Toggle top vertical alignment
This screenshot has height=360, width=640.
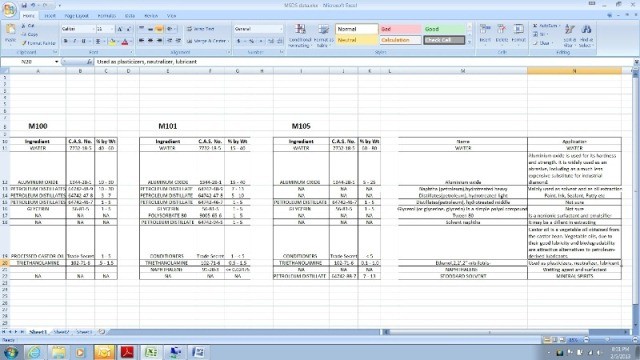coord(142,29)
